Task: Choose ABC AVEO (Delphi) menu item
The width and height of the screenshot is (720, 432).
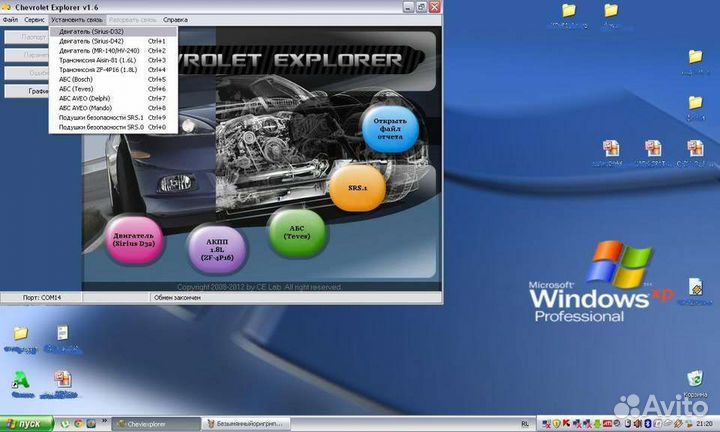Action: click(87, 98)
